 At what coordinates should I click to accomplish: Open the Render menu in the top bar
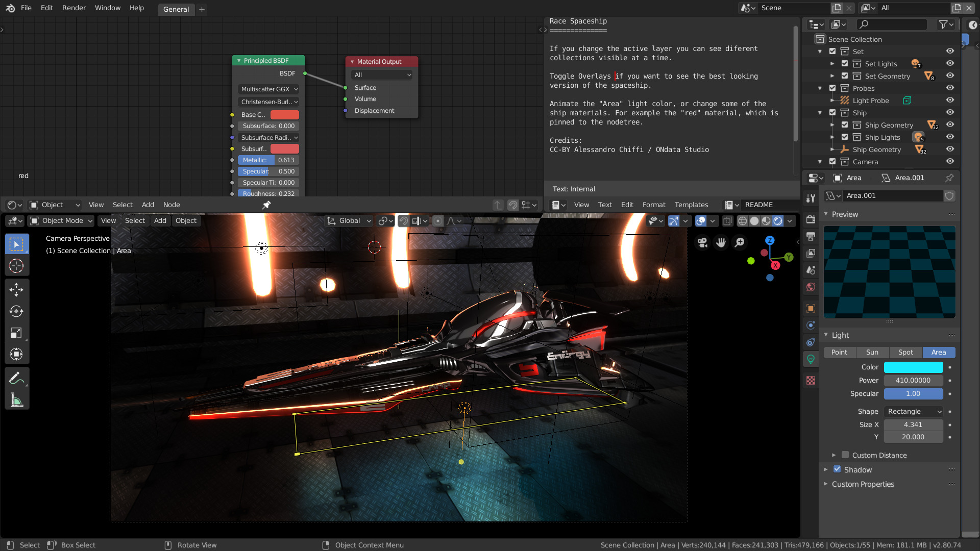73,8
